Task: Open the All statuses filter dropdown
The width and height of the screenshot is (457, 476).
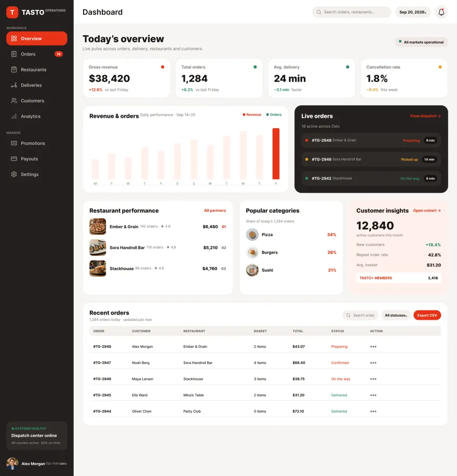Action: (396, 316)
